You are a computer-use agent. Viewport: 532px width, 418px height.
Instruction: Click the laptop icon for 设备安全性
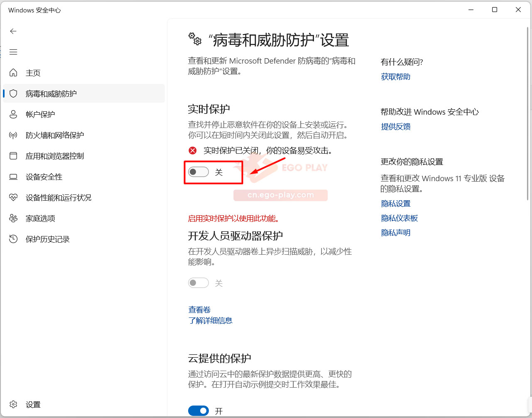tap(13, 177)
